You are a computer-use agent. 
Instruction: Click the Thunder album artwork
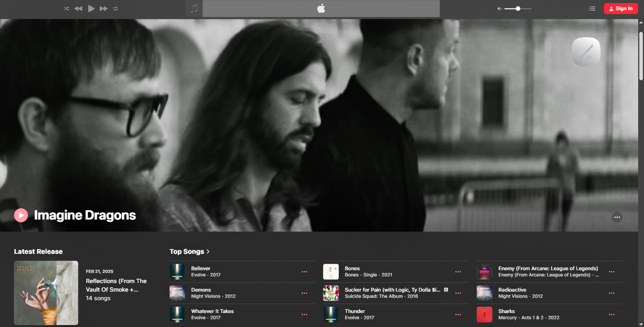[x=331, y=315]
